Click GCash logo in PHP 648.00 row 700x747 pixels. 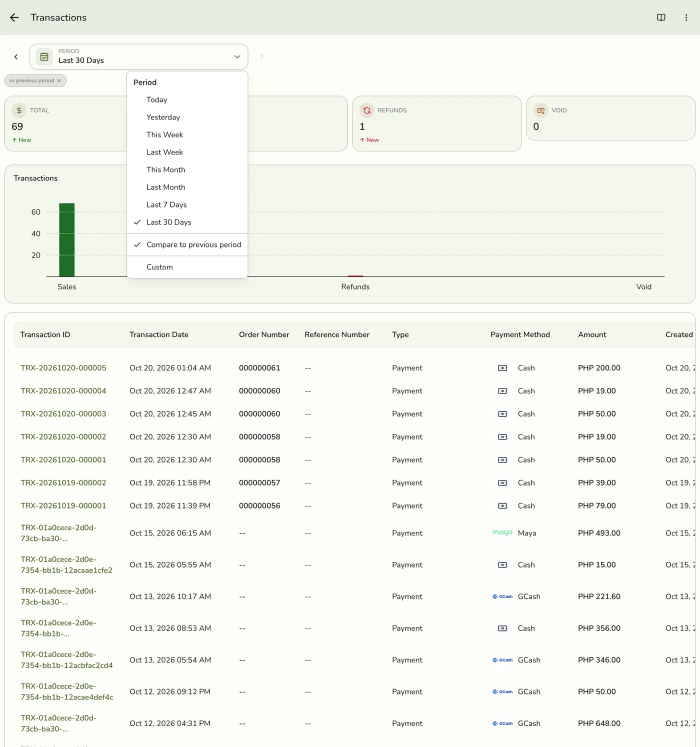(502, 723)
